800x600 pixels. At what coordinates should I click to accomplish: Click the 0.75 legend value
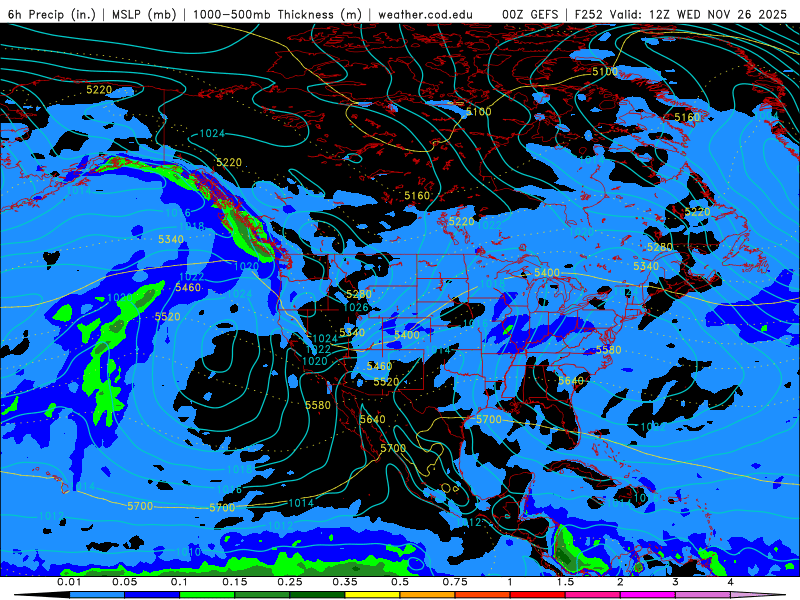click(455, 582)
